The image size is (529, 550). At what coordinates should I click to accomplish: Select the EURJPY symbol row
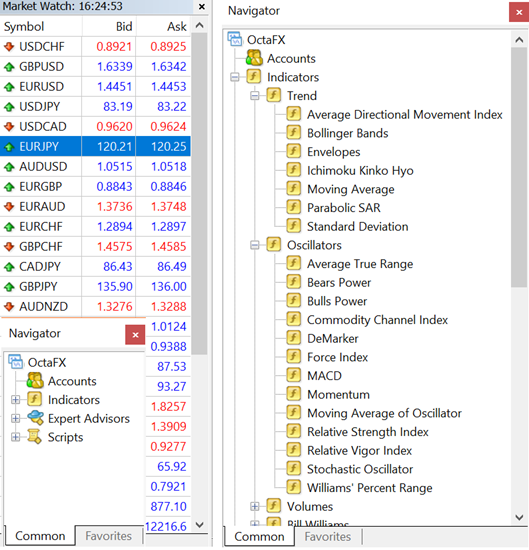(x=95, y=146)
